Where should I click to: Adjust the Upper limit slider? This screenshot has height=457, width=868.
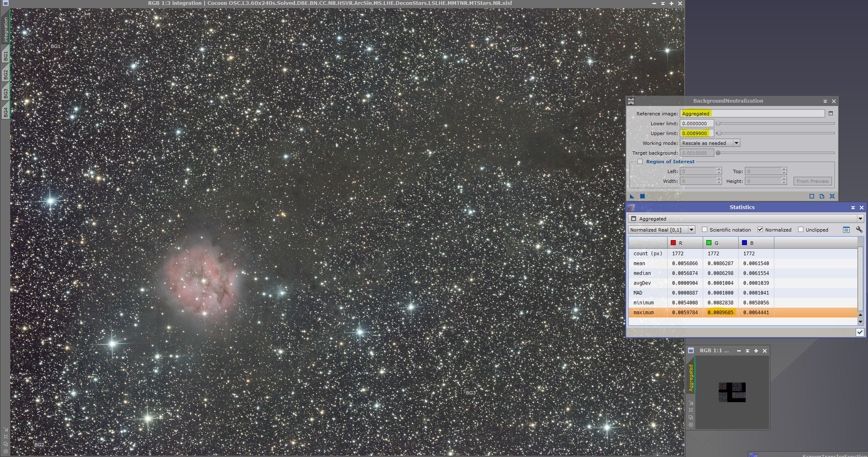tap(720, 133)
